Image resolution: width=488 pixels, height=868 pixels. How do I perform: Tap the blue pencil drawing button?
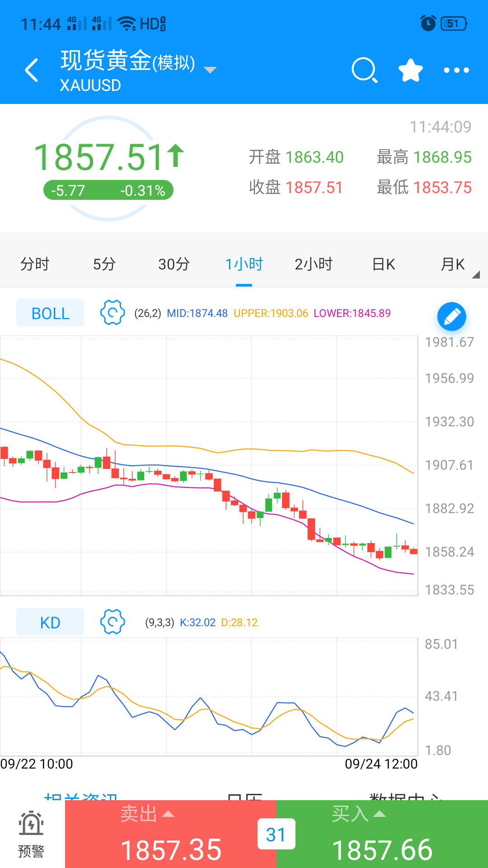pos(451,316)
